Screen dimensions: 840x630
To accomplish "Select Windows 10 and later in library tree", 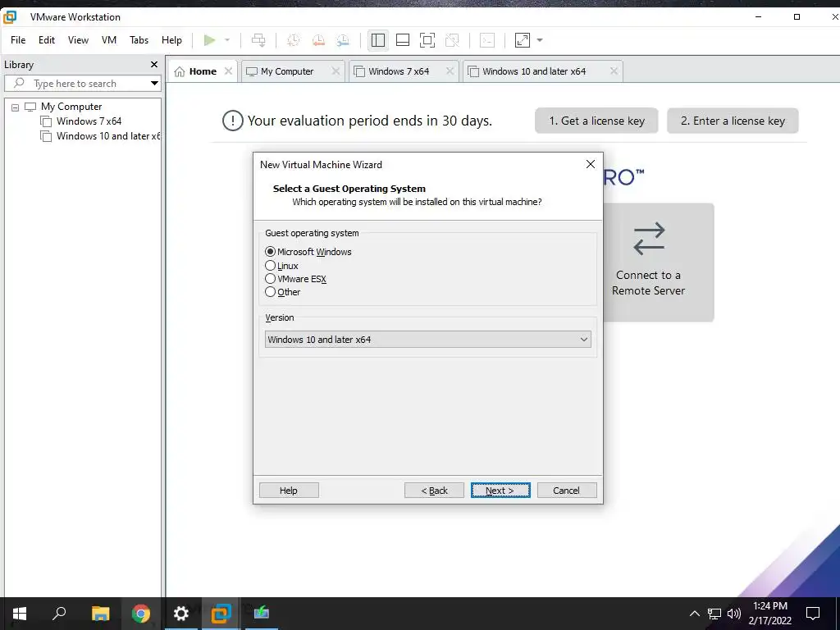I will tap(108, 136).
